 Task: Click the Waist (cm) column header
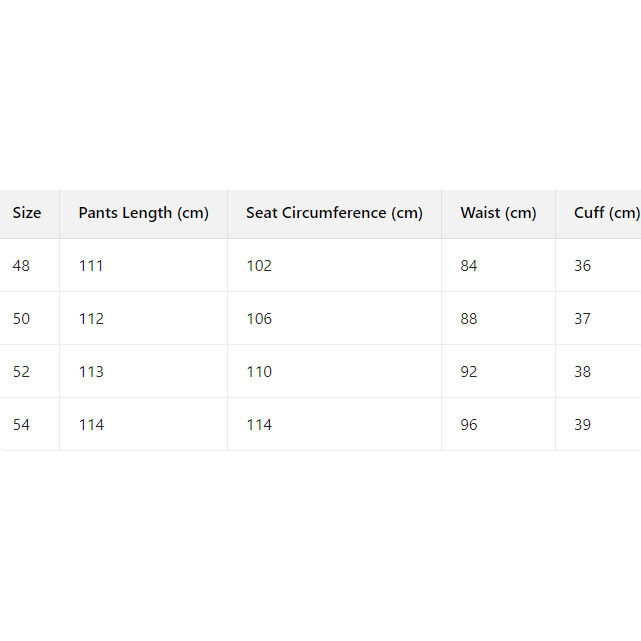pyautogui.click(x=498, y=213)
